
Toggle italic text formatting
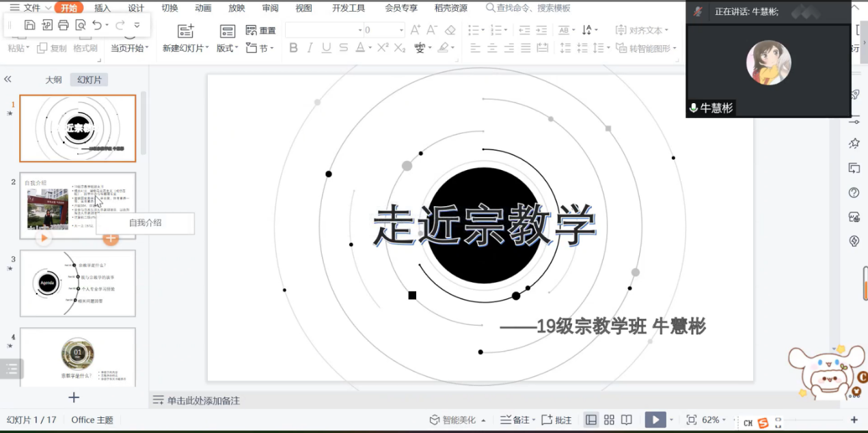pos(310,48)
